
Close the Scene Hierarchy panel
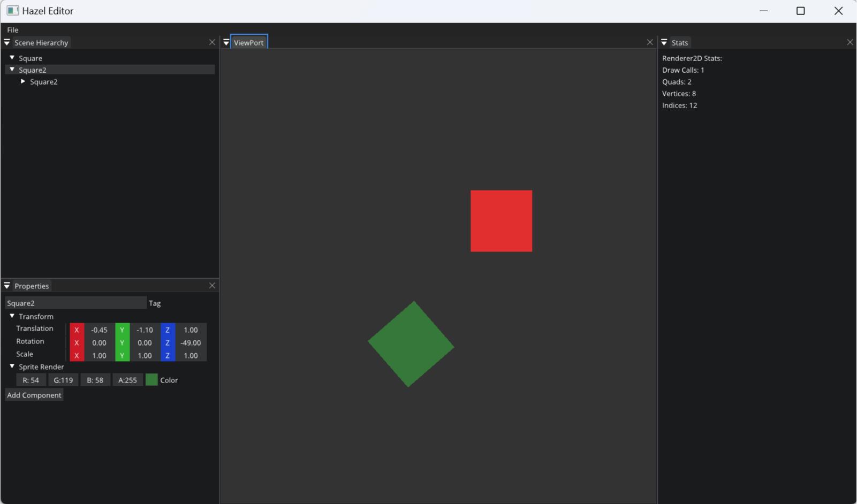212,42
